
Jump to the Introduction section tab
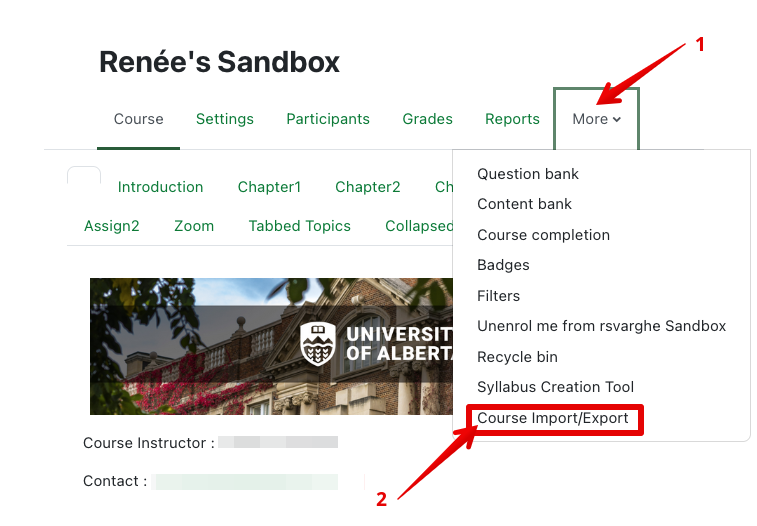[x=160, y=187]
